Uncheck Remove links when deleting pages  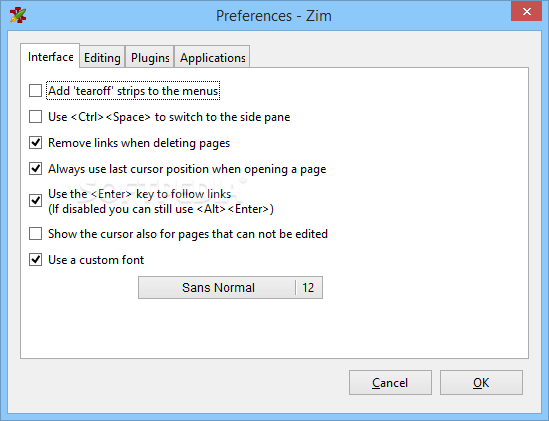pyautogui.click(x=35, y=143)
